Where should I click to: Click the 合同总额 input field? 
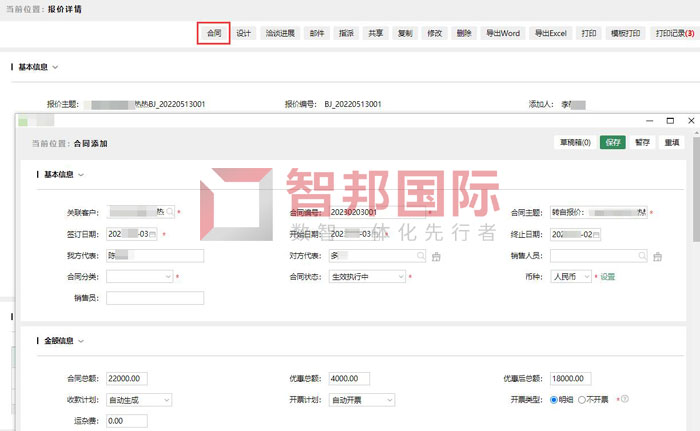coord(127,379)
